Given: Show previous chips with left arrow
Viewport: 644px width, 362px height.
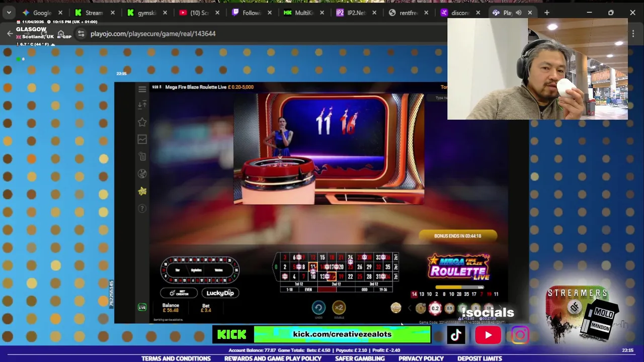Looking at the screenshot, I should pos(409,308).
